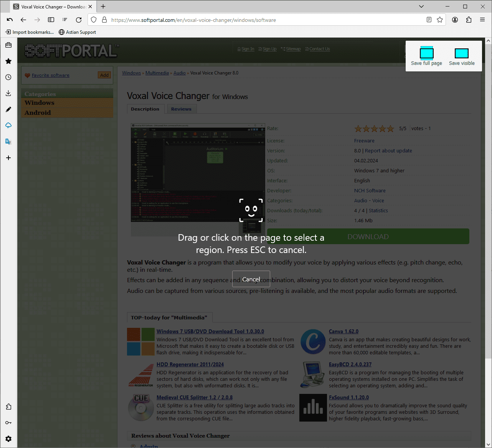This screenshot has height=448, width=492.
Task: Open the Astian Support bookmark
Action: click(x=77, y=32)
